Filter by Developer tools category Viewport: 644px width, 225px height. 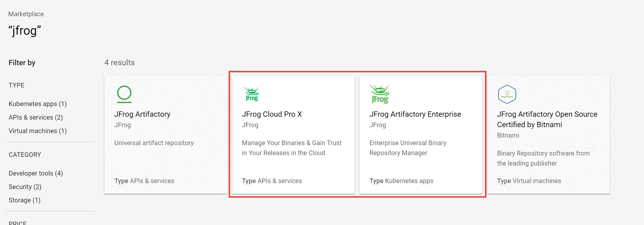(35, 173)
